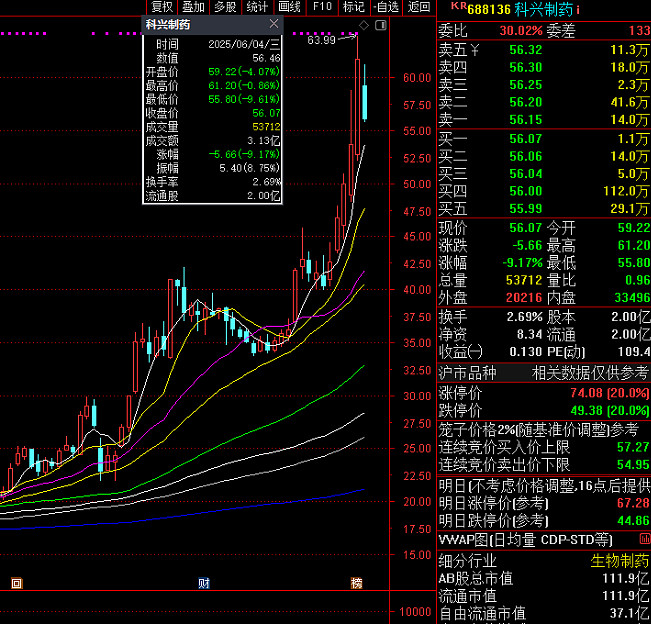This screenshot has height=624, width=651.
Task: Open the 叠加 overlay option
Action: point(193,7)
